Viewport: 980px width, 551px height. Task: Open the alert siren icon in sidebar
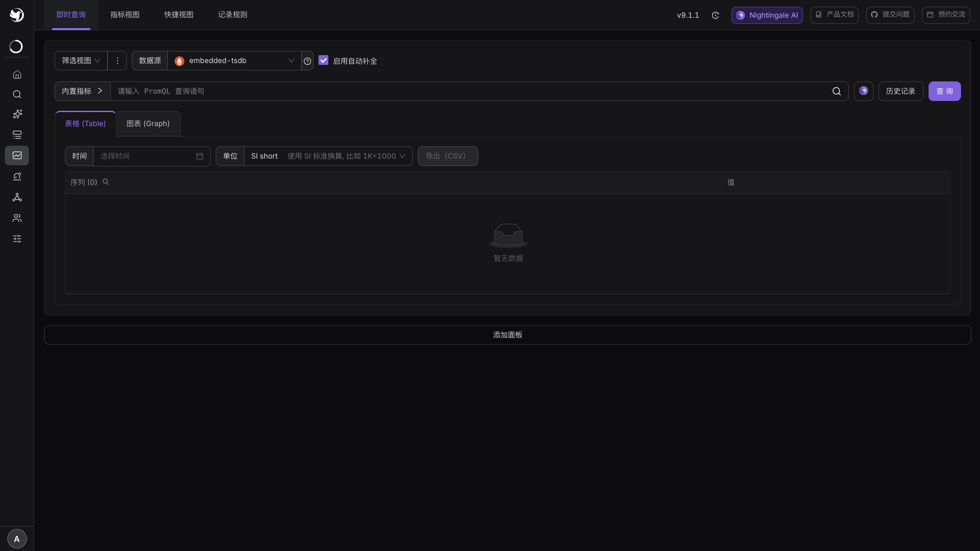pyautogui.click(x=17, y=176)
